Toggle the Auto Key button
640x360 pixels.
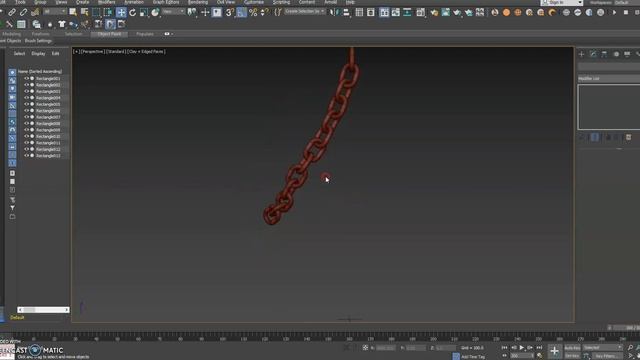click(x=572, y=348)
